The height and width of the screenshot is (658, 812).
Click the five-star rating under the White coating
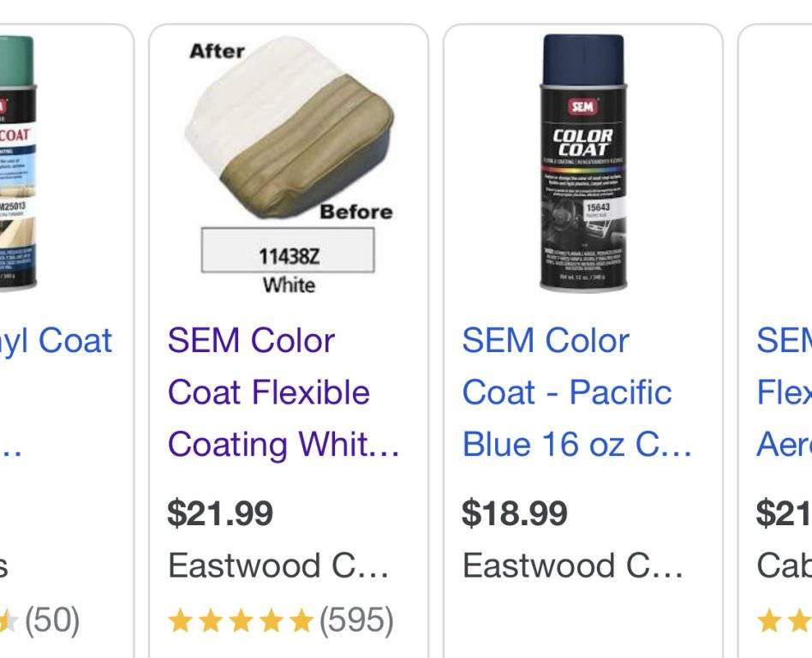241,620
